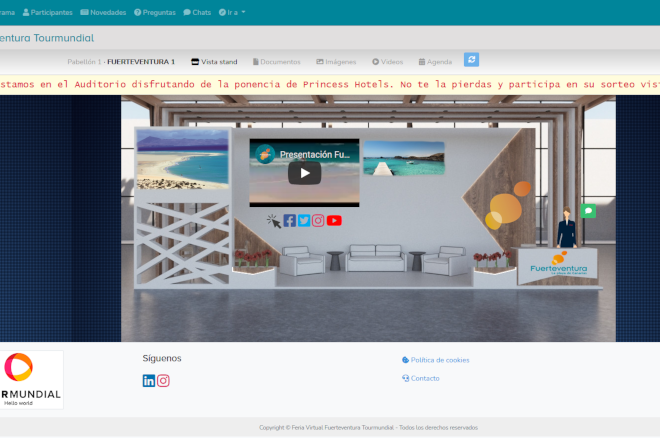Viewport: 660px width, 438px height.
Task: Open the stand's Instagram icon
Action: tap(318, 220)
